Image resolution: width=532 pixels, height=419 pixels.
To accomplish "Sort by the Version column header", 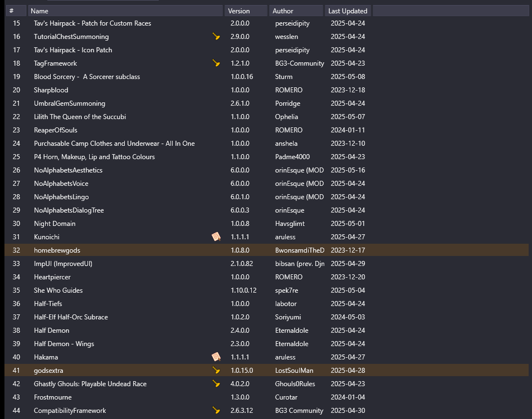I will (x=246, y=11).
